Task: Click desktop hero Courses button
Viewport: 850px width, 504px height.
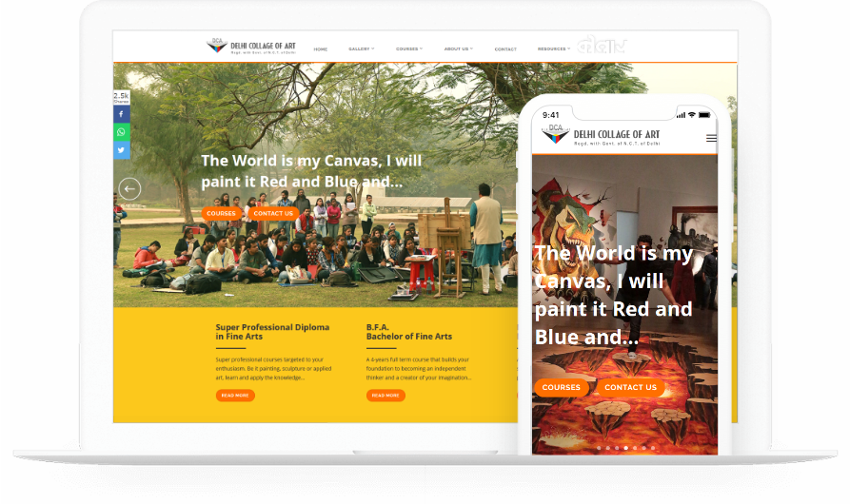Action: pyautogui.click(x=221, y=213)
